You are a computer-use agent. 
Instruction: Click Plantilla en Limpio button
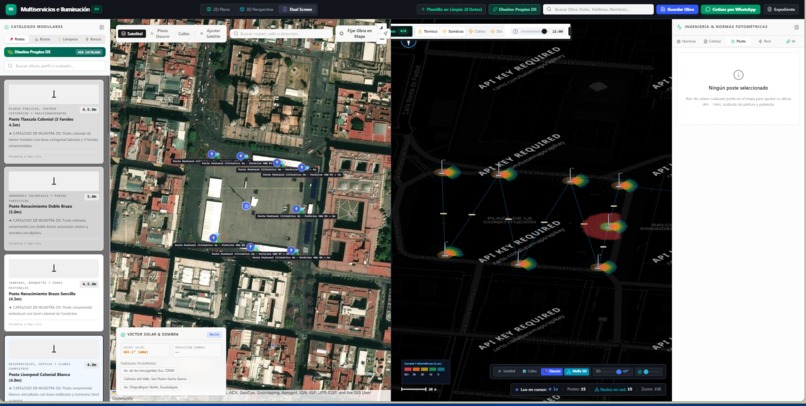451,9
